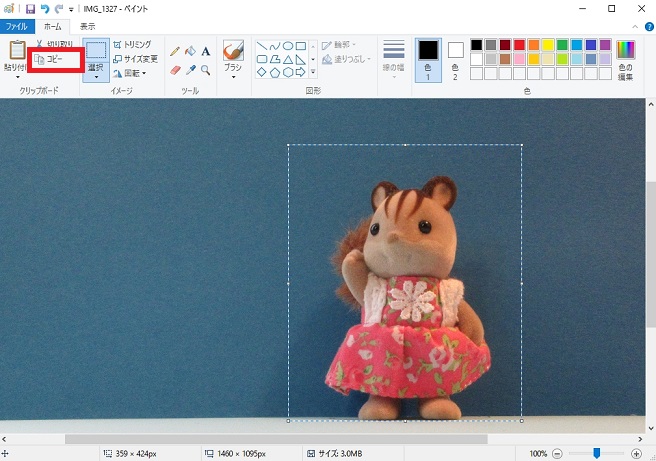The height and width of the screenshot is (461, 656).
Task: Click 色の編集 edit colors button
Action: click(625, 60)
